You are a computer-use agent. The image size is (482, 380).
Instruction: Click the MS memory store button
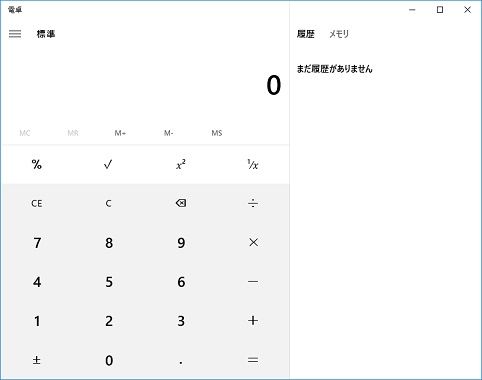217,133
